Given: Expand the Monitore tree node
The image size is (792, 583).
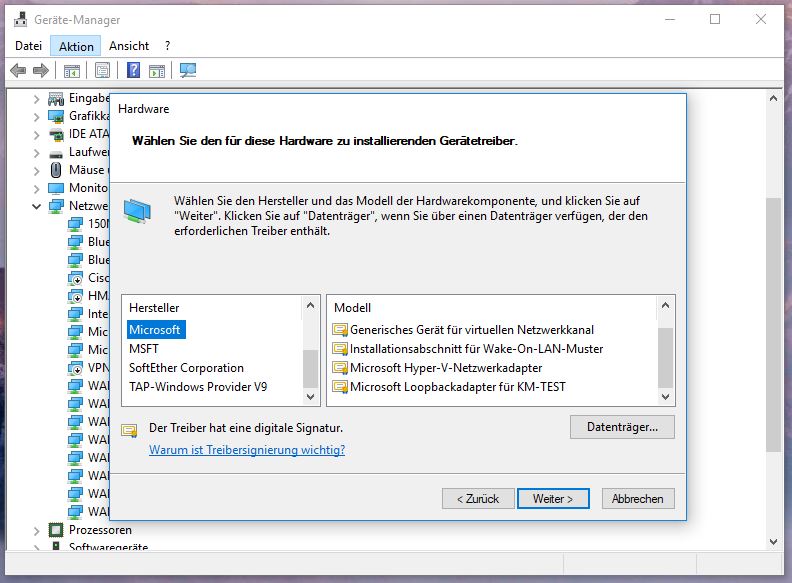Looking at the screenshot, I should tap(36, 189).
